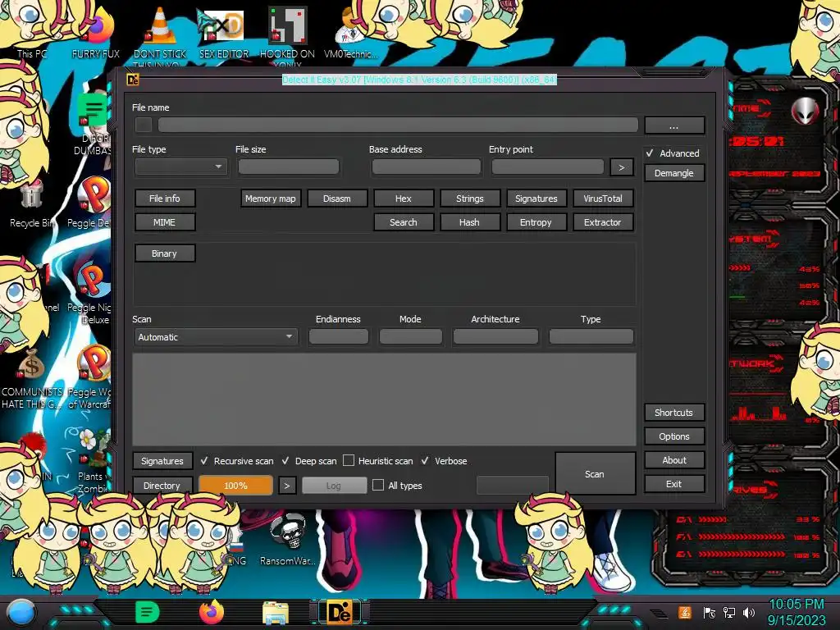This screenshot has height=630, width=840.
Task: Click the network tray icon
Action: [728, 612]
